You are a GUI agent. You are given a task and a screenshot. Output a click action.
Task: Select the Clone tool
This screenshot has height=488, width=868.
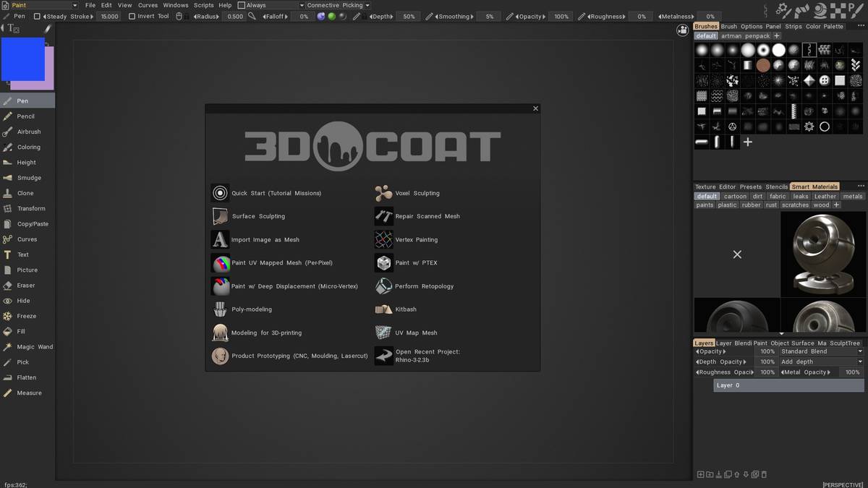(25, 193)
